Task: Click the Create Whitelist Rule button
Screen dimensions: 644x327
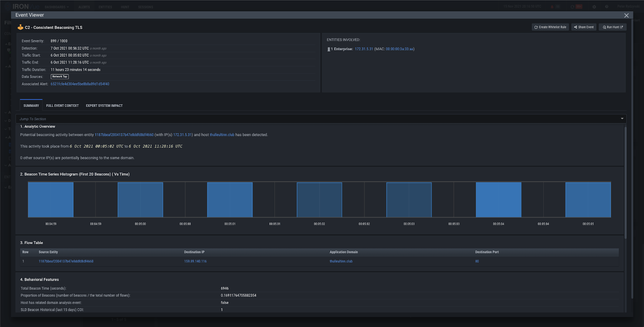Action: [550, 27]
